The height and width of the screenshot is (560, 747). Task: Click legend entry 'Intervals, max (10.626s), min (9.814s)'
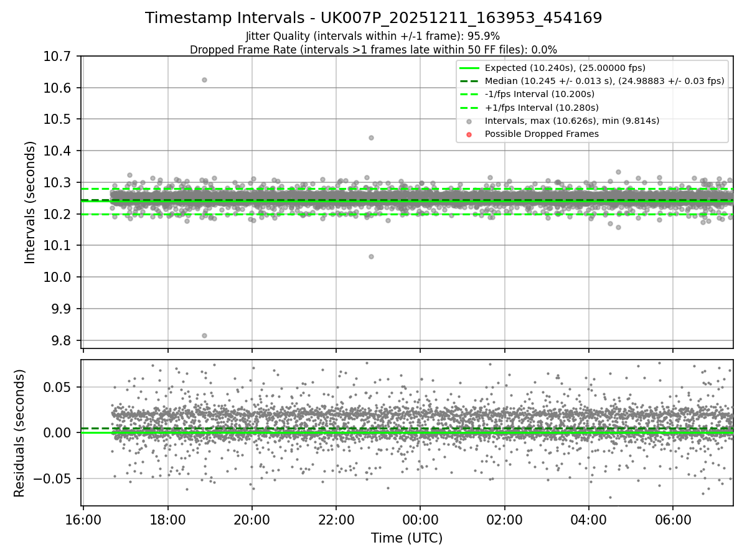[572, 121]
